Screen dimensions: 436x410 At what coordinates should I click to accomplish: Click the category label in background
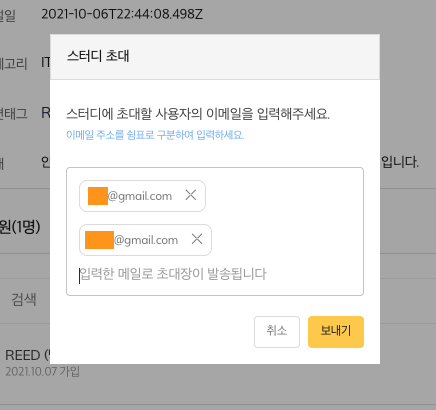[x=13, y=63]
